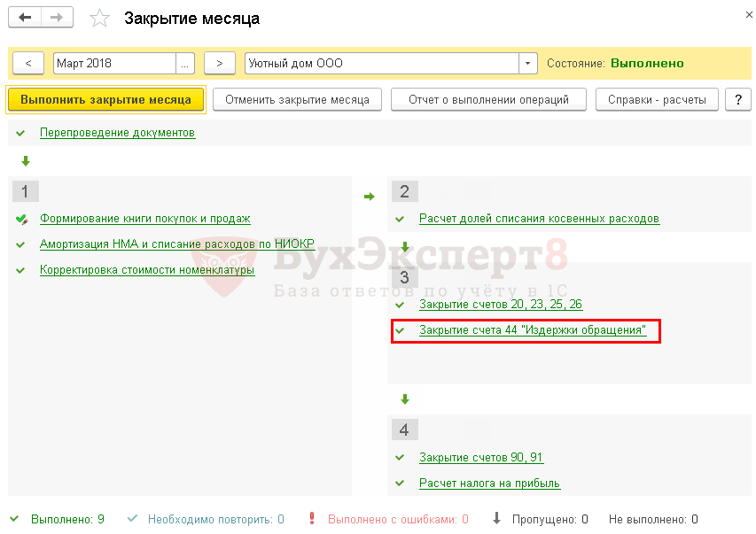The image size is (756, 534).
Task: Click check icon beside Корректировка стоимости номенклатуры
Action: click(x=20, y=270)
